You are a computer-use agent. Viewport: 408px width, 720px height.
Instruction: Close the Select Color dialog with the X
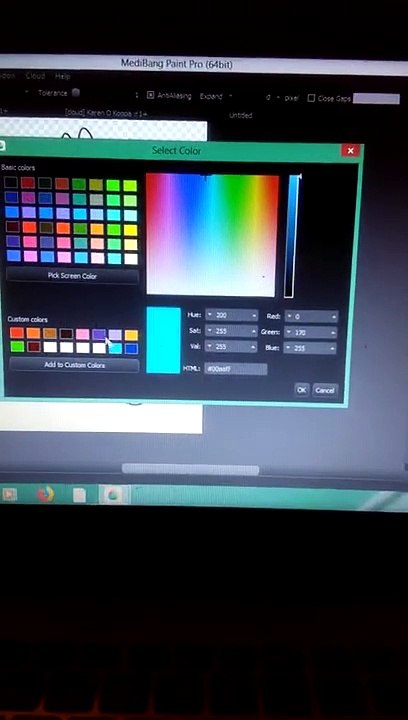pyautogui.click(x=350, y=151)
